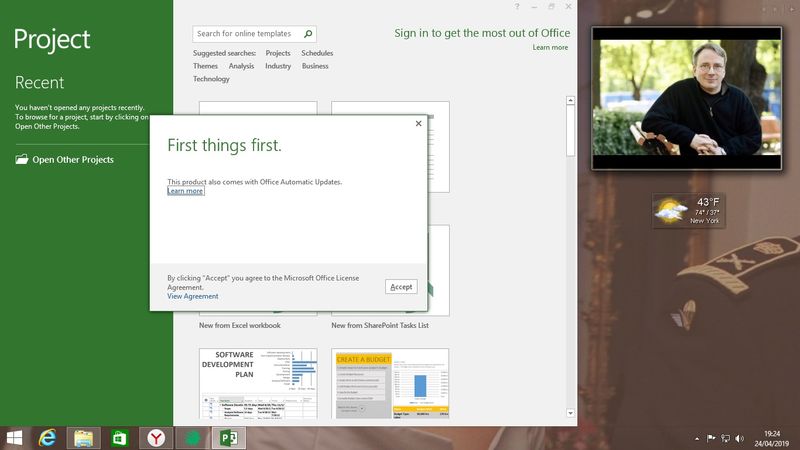Open the Create a Budget template
Viewport: 800px width, 450px height.
[390, 384]
